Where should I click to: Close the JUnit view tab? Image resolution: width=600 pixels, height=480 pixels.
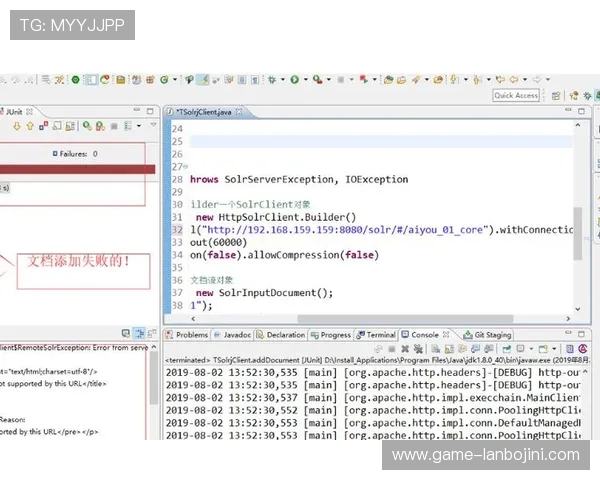click(x=29, y=112)
